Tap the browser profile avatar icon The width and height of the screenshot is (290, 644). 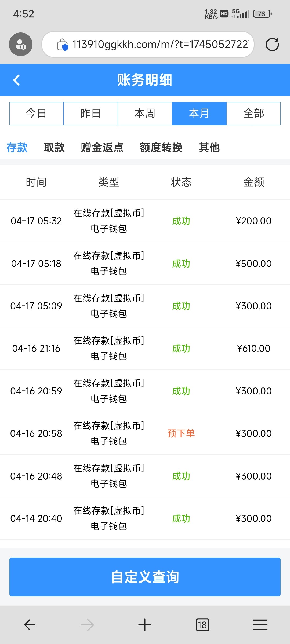(21, 44)
